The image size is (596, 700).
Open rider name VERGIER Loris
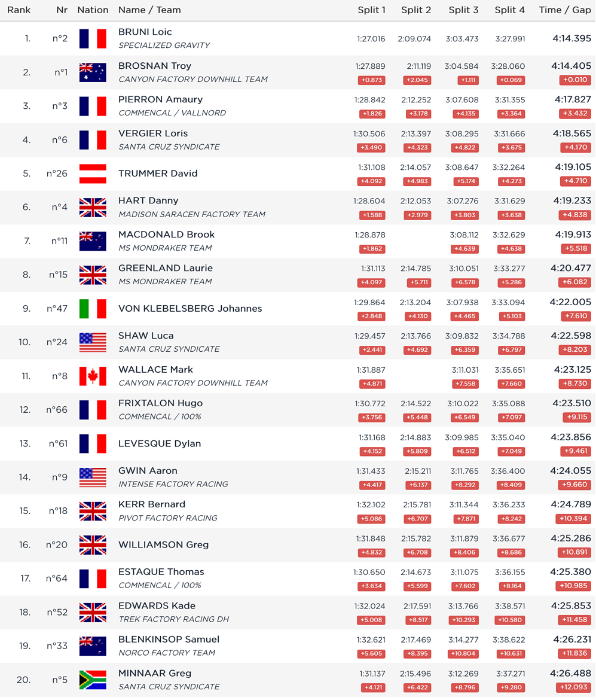[x=153, y=133]
